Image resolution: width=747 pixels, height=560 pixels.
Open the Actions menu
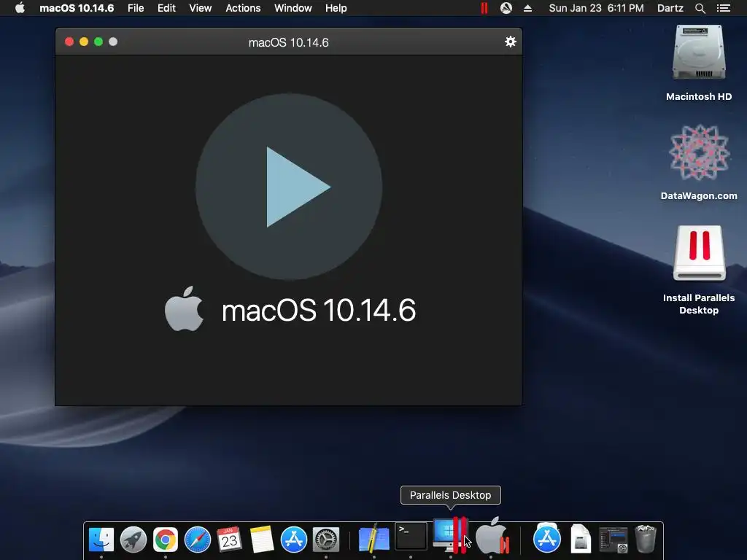[x=243, y=8]
